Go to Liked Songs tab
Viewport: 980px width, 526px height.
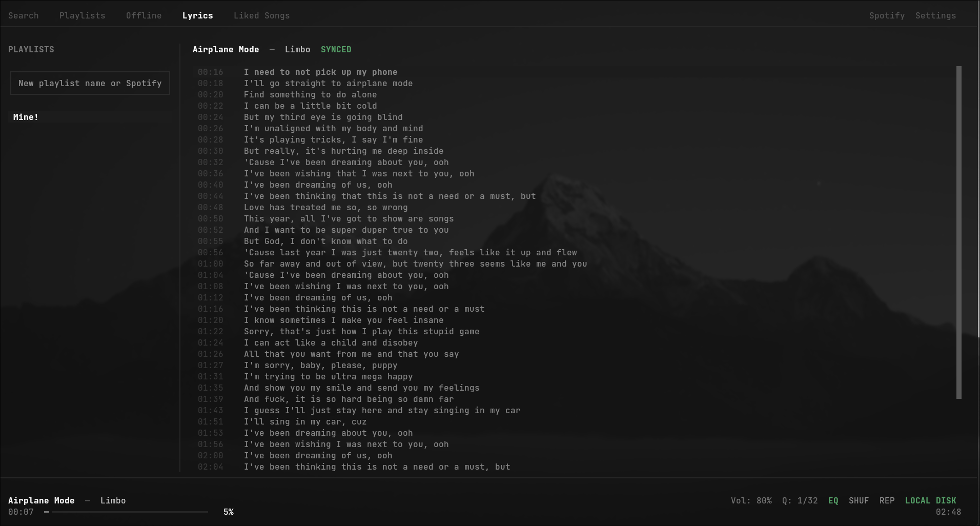click(261, 16)
